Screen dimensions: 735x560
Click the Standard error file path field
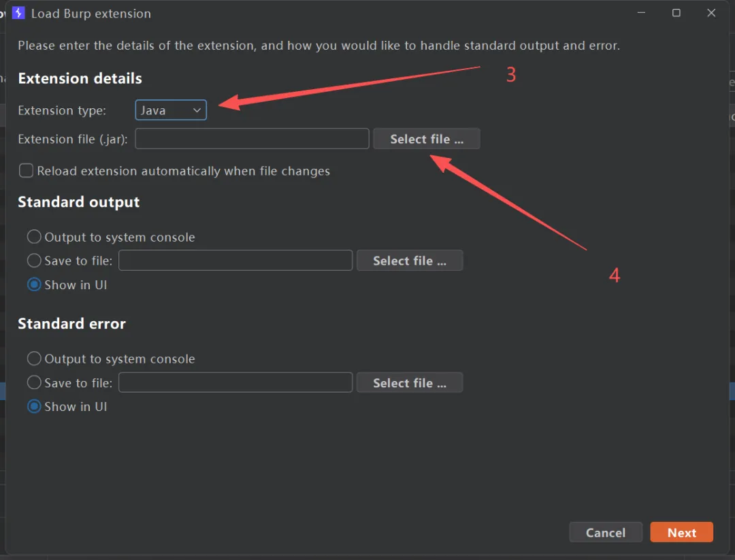click(x=235, y=383)
